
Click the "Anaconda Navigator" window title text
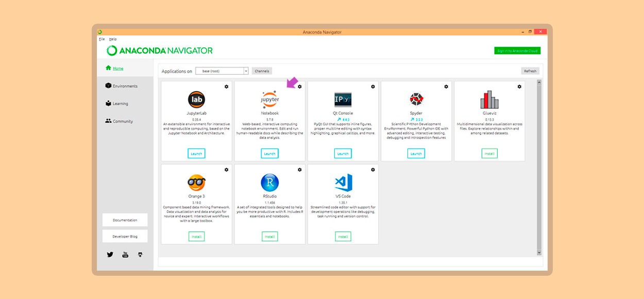(x=322, y=32)
